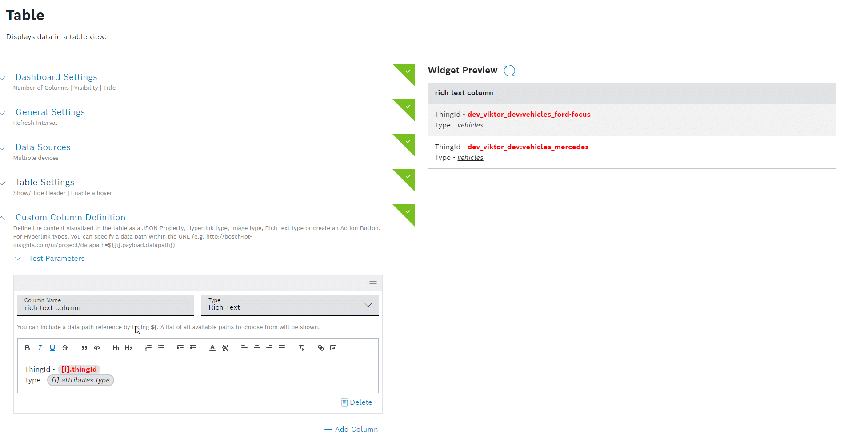Toggle bold formatting in the rich text editor
Viewport: 868px width, 434px height.
click(27, 348)
